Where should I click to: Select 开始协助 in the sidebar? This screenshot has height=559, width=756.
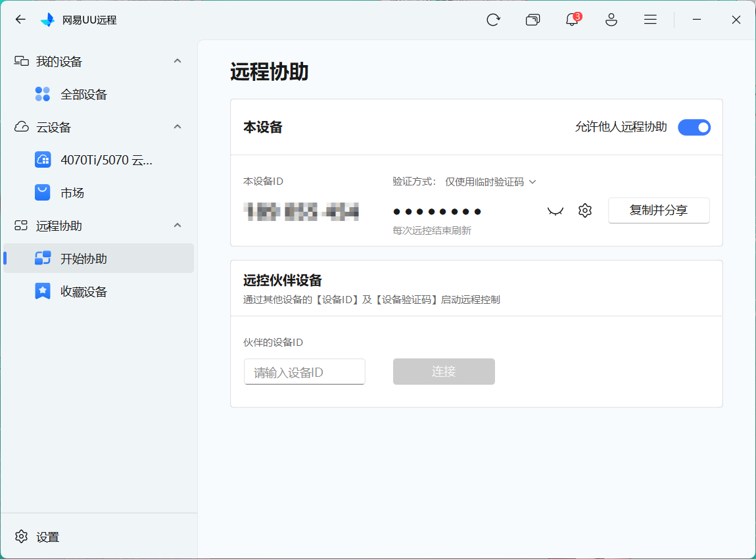[99, 258]
